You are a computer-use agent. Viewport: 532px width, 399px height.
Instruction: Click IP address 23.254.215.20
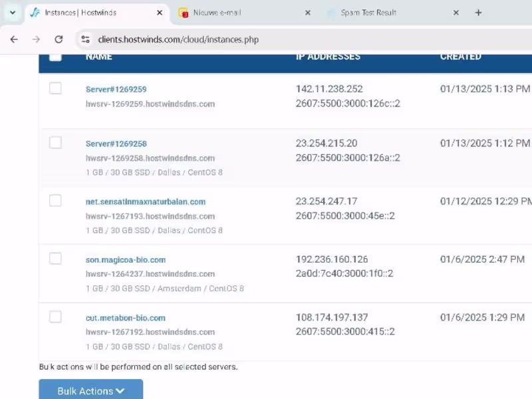[327, 143]
